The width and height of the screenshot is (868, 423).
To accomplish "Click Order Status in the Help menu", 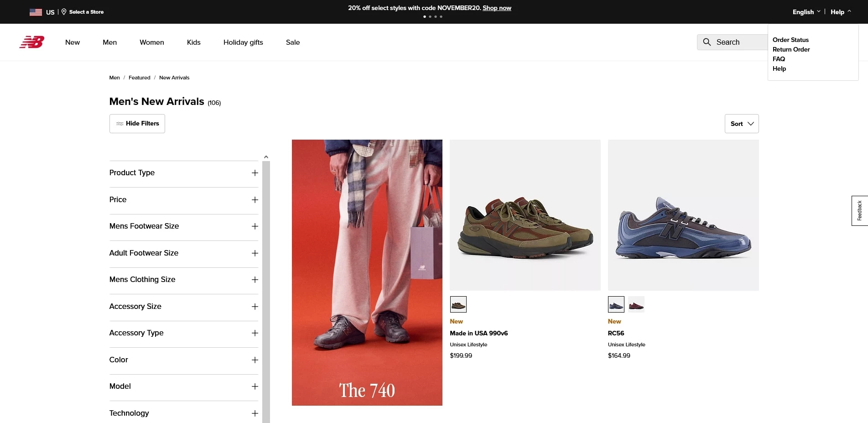I will [790, 40].
